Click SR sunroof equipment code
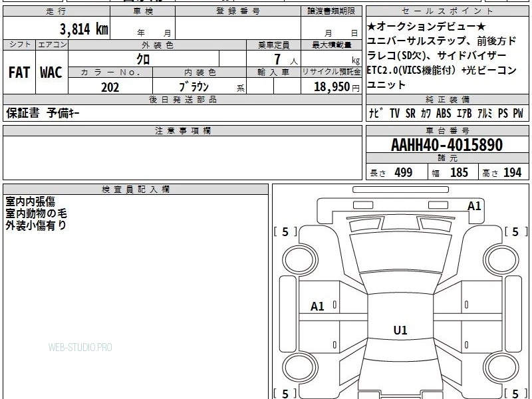This screenshot has height=399, width=532. coord(410,113)
